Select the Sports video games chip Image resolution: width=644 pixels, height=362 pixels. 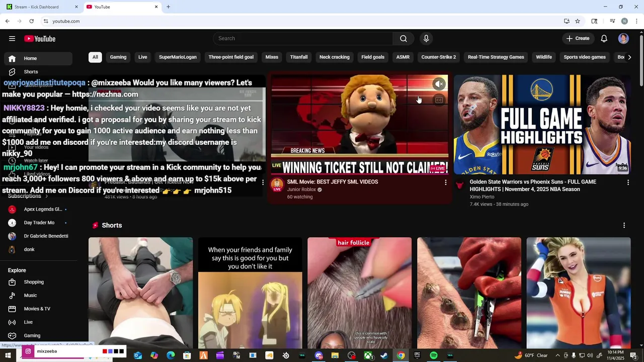(585, 57)
